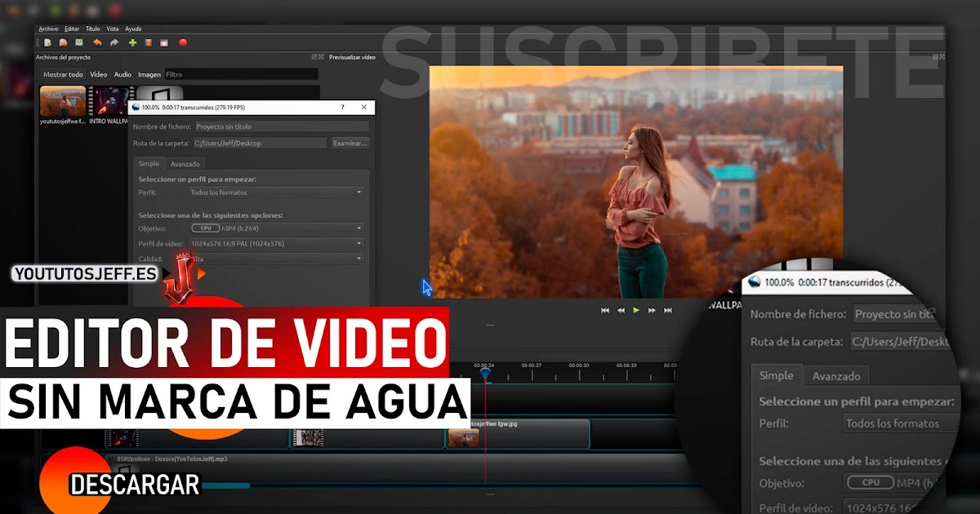
Task: Open the Archivo menu
Action: click(x=48, y=29)
